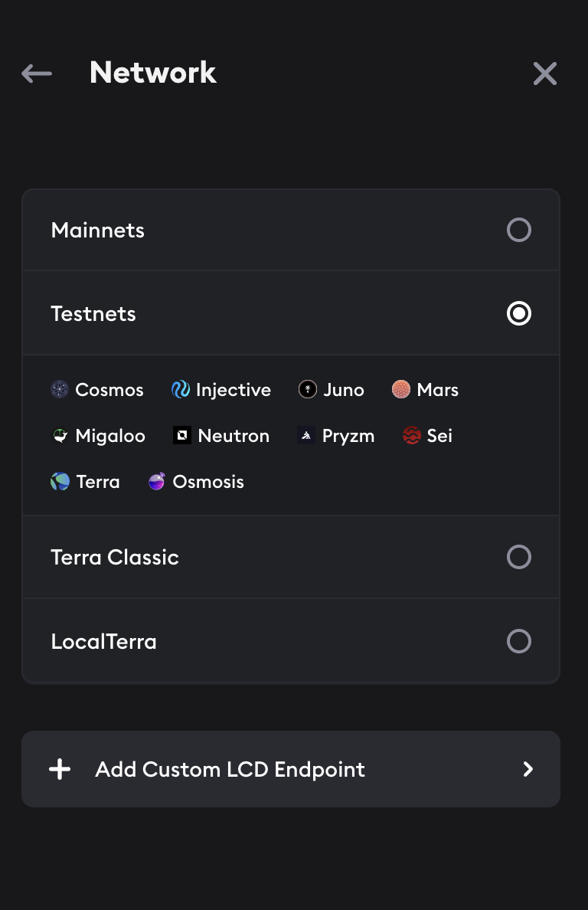588x910 pixels.
Task: Click the Mars chain icon
Action: [x=401, y=390]
